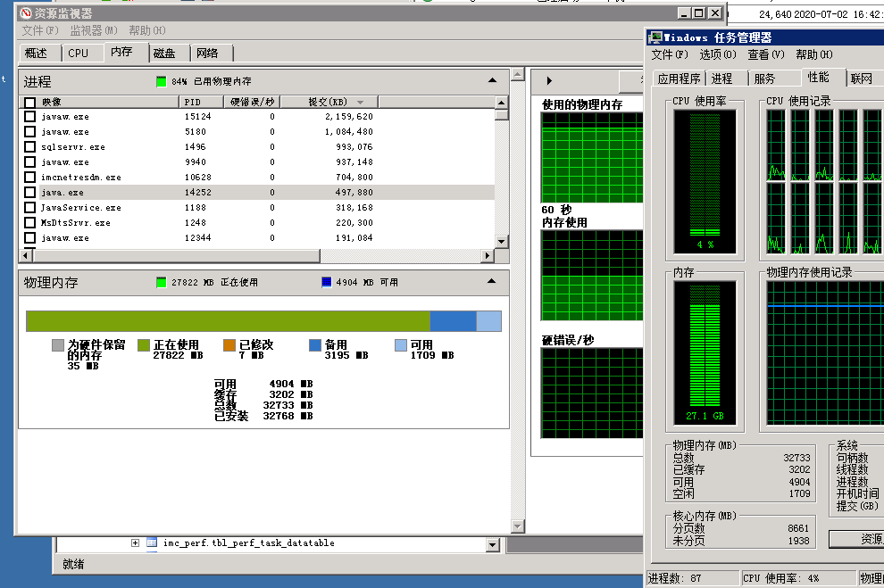Open 帮助(H) menu in Resource Monitor
The image size is (884, 588).
(x=147, y=30)
